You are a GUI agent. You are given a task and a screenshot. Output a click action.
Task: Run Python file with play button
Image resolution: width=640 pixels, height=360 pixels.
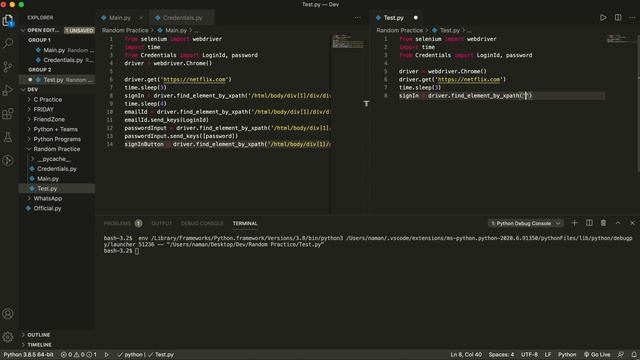pos(603,18)
